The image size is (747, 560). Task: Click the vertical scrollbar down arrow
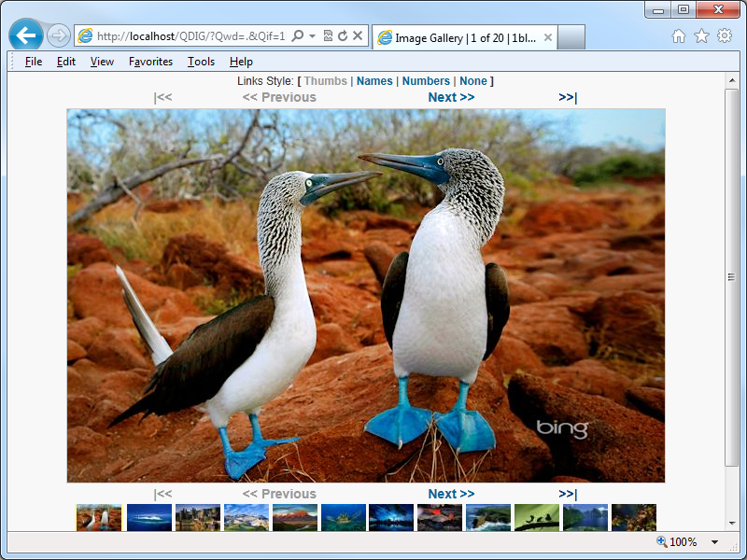click(x=732, y=522)
